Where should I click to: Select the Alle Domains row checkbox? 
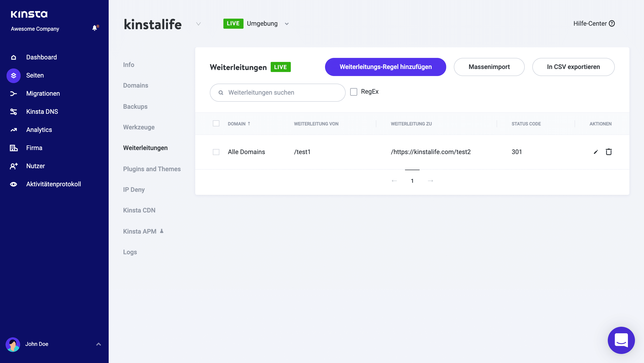(x=216, y=152)
